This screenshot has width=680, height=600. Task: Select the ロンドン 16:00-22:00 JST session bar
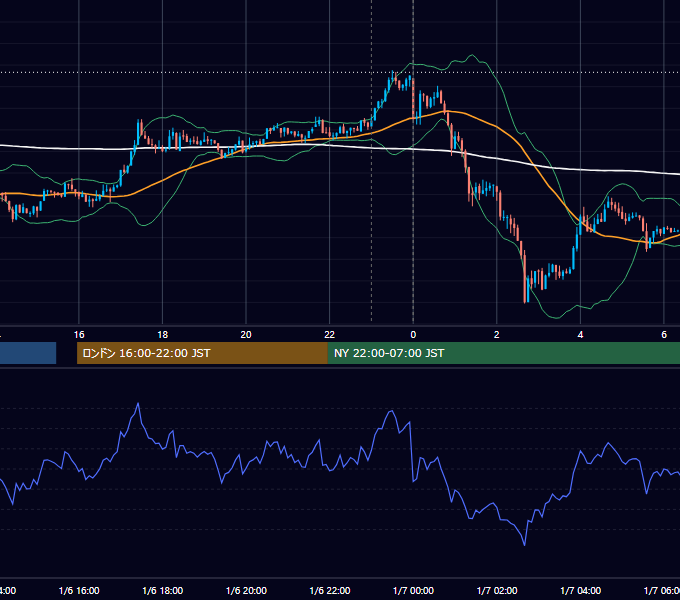[x=202, y=353]
